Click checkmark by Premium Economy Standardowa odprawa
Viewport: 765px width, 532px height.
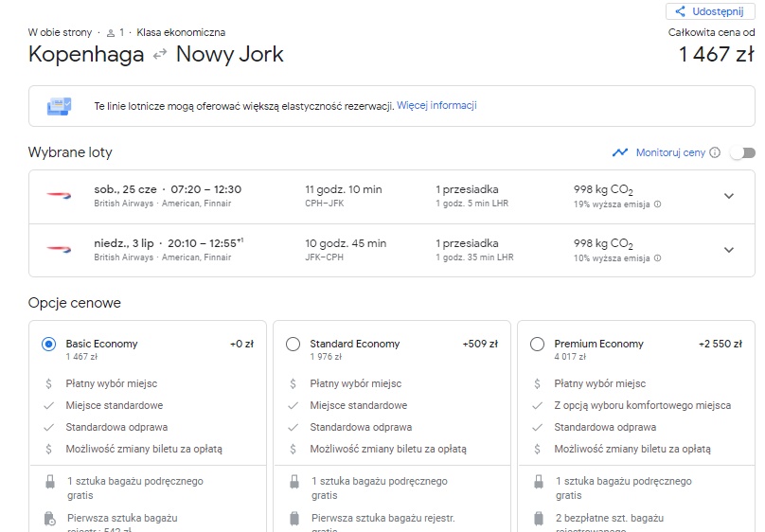(537, 427)
